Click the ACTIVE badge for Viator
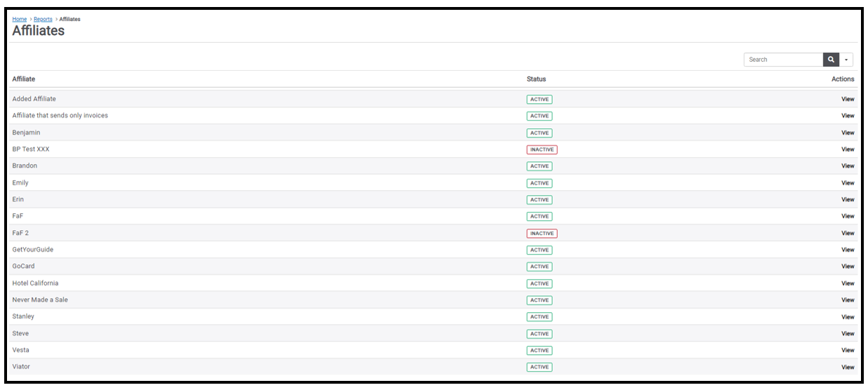 (539, 367)
